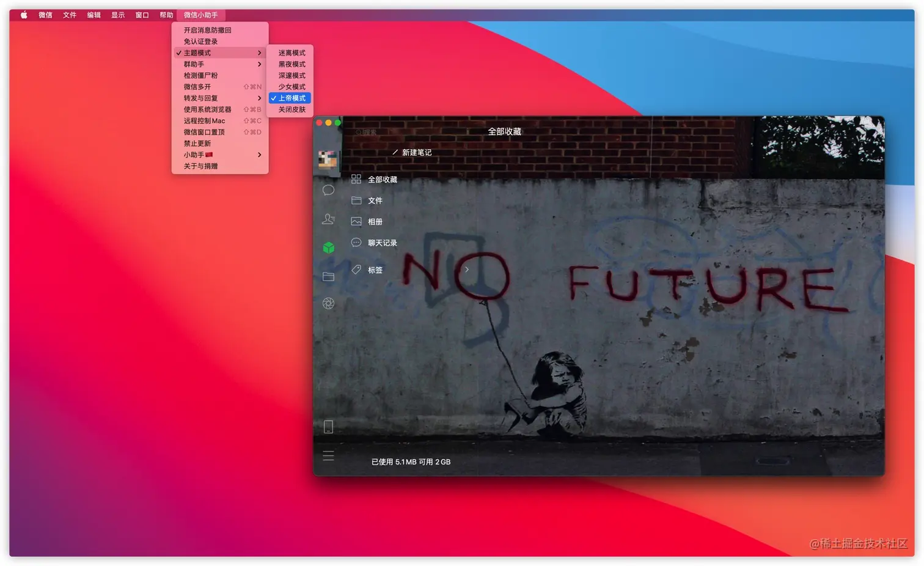Toggle 使用系统浏览器 option
The height and width of the screenshot is (566, 924).
tap(220, 109)
